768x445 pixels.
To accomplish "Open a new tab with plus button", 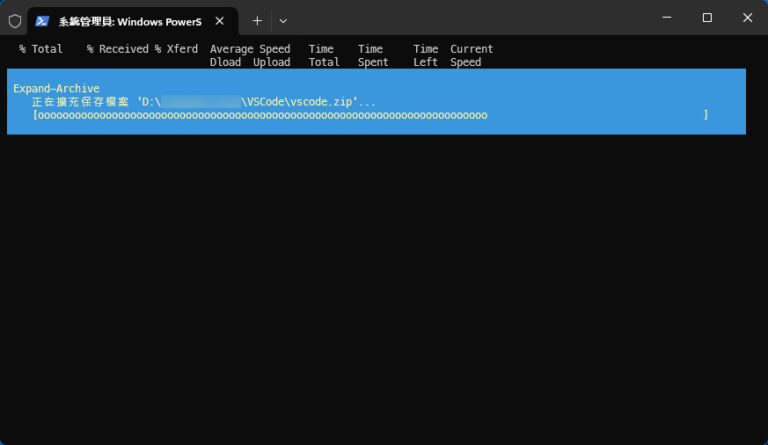I will 257,21.
